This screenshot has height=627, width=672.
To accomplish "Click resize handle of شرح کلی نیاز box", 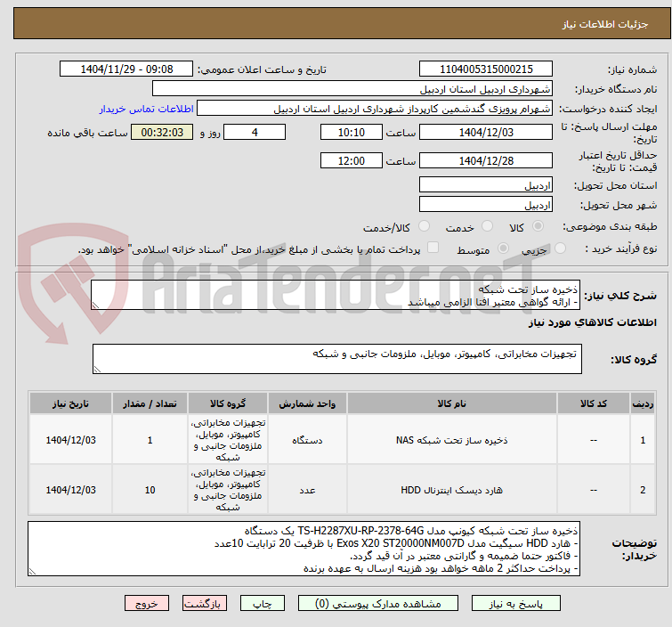I will coord(95,305).
